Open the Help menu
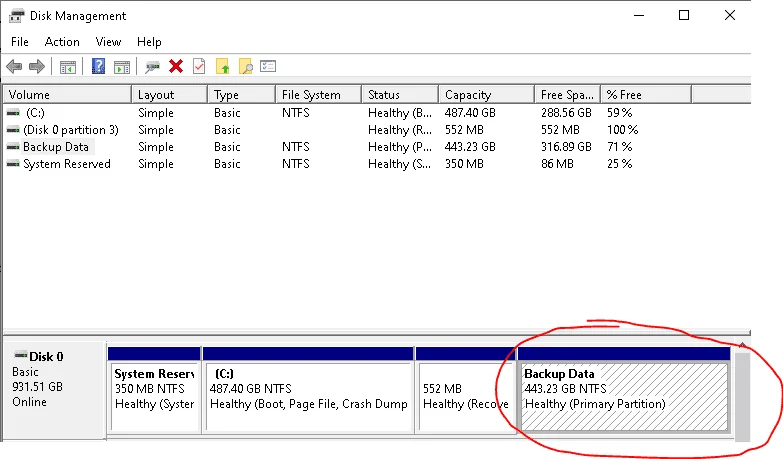This screenshot has width=783, height=459. [149, 42]
